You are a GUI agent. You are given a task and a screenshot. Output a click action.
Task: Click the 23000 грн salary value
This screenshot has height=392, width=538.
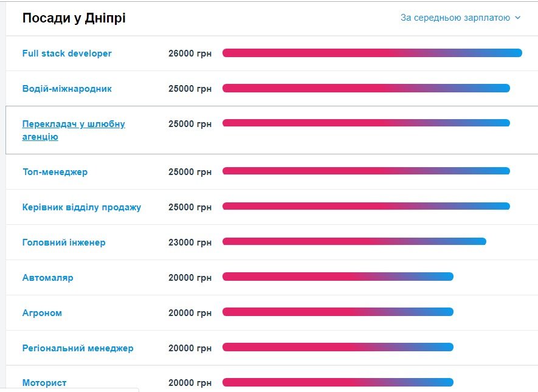[x=190, y=242]
